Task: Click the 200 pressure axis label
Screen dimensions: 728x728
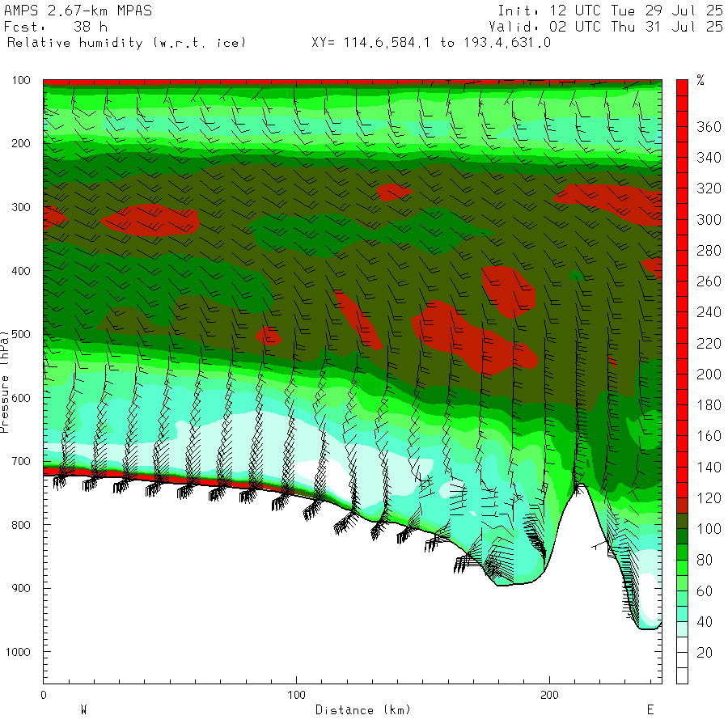Action: 21,143
